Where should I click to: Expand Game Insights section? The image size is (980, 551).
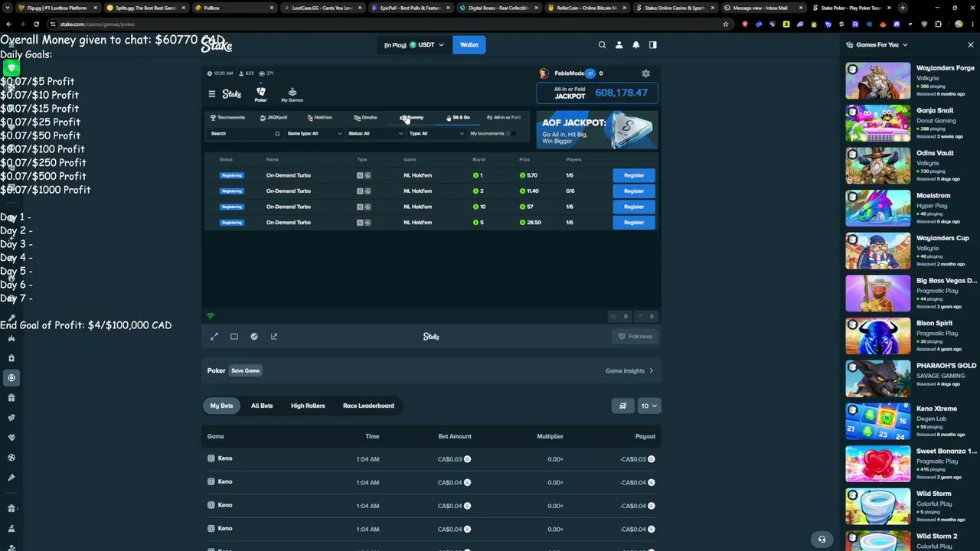click(x=629, y=371)
